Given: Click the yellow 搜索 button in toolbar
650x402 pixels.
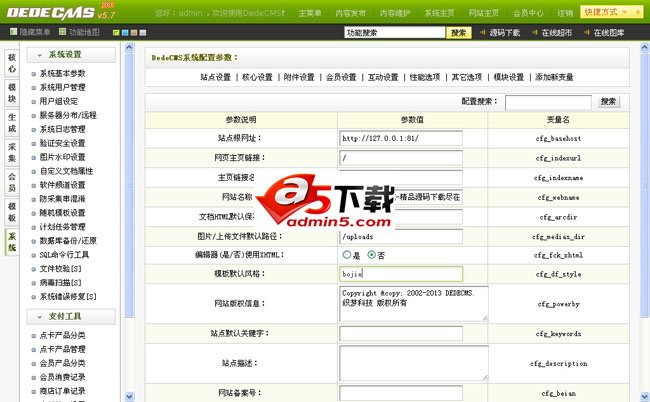Looking at the screenshot, I should [x=458, y=32].
